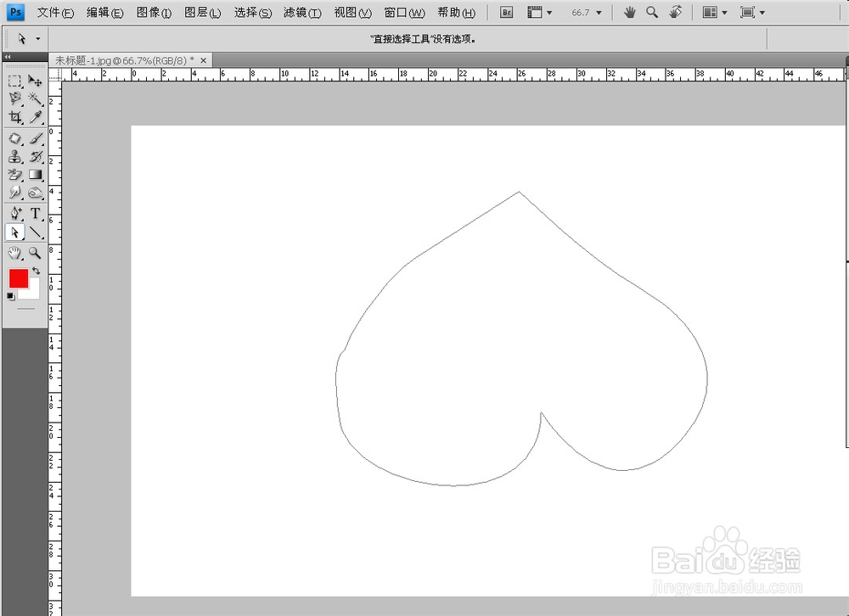Open the zoom level dropdown showing 66.7
The image size is (849, 616).
pos(586,12)
